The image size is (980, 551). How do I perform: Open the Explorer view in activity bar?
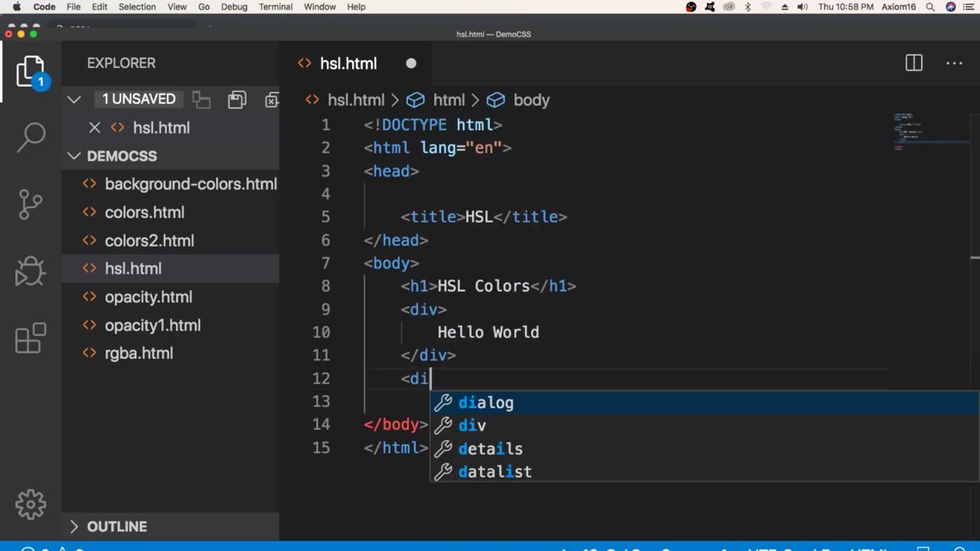(31, 73)
